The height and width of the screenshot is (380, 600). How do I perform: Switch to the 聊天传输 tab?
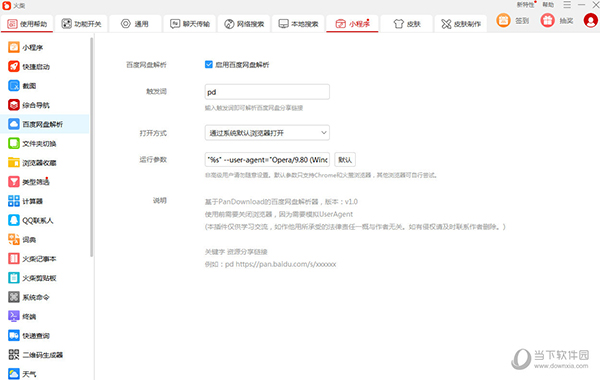(190, 24)
